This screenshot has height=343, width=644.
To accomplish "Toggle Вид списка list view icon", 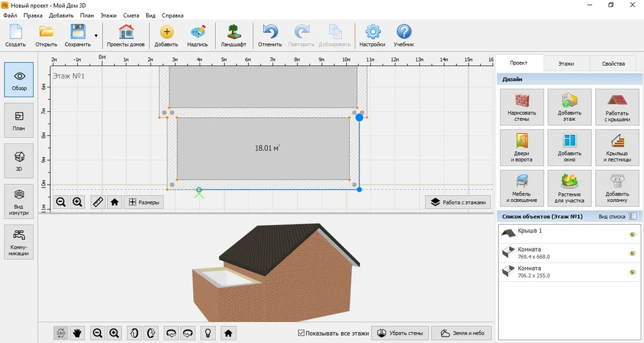I will pyautogui.click(x=632, y=216).
